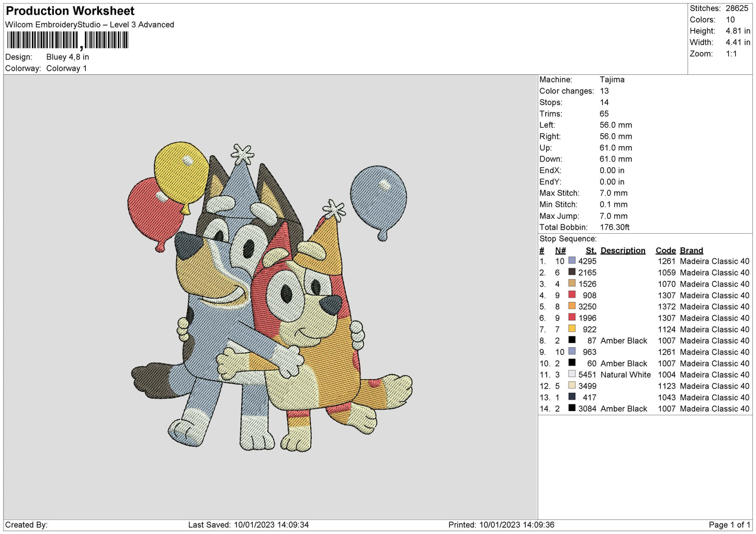756x534 pixels.
Task: Click the Page 1 of 1 footer text
Action: (729, 525)
